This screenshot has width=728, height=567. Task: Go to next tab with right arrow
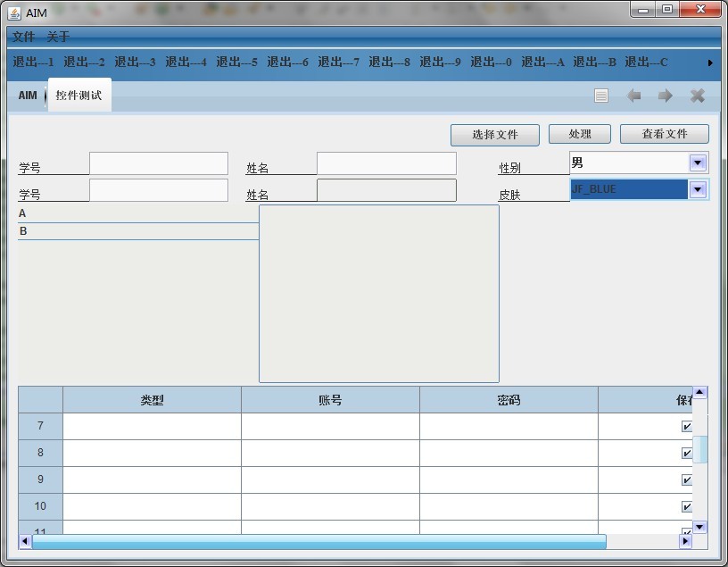(666, 96)
